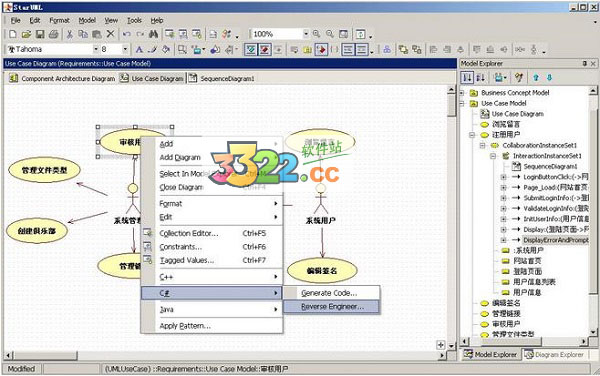Click the Print icon
This screenshot has width=600, height=376.
pyautogui.click(x=54, y=34)
